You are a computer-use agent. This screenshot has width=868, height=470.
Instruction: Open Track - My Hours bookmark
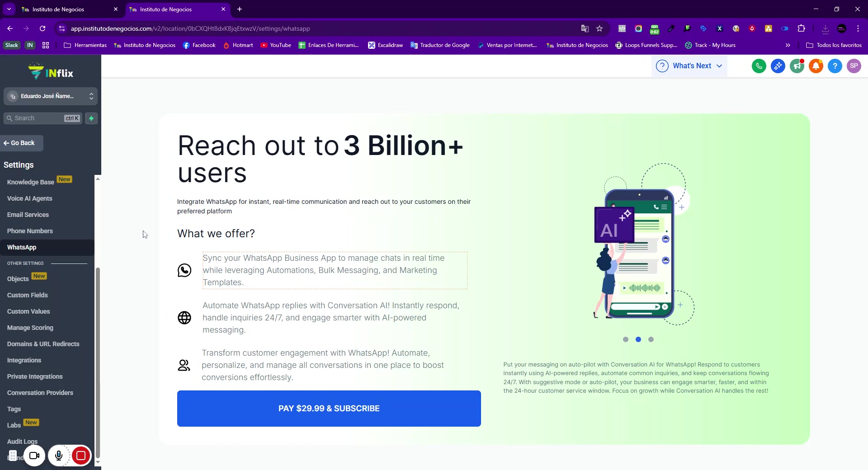click(710, 45)
